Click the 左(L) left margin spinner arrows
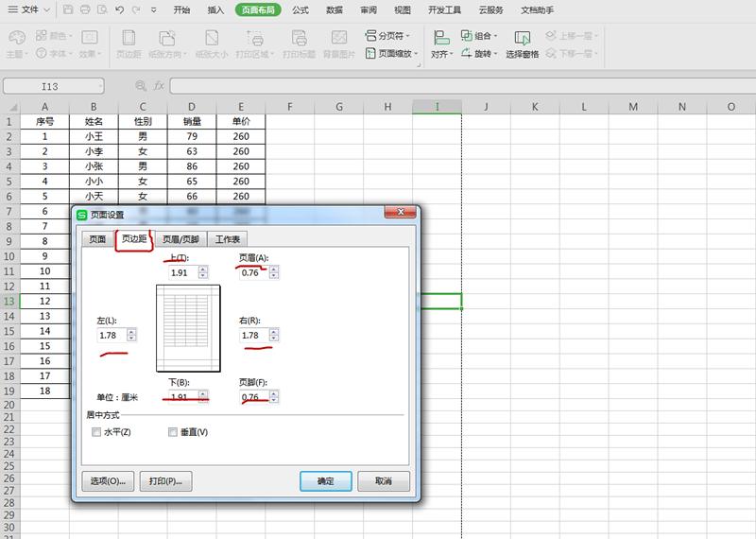The width and height of the screenshot is (756, 539). (131, 335)
